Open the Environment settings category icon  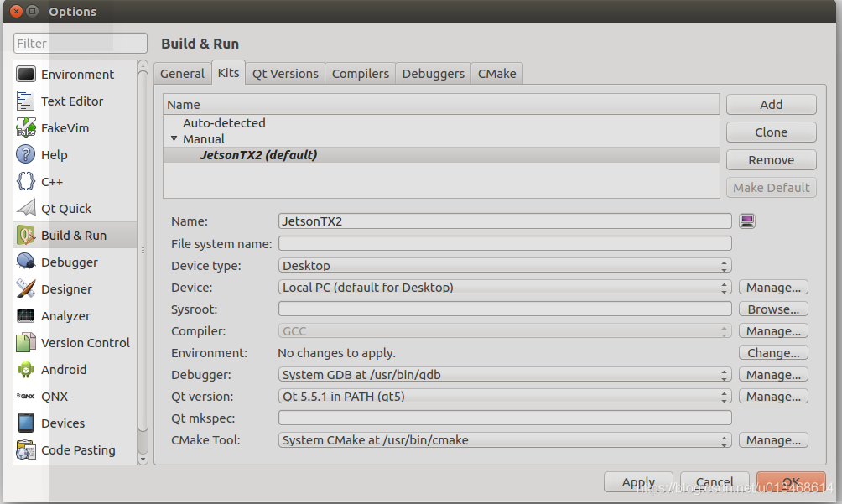[x=26, y=74]
